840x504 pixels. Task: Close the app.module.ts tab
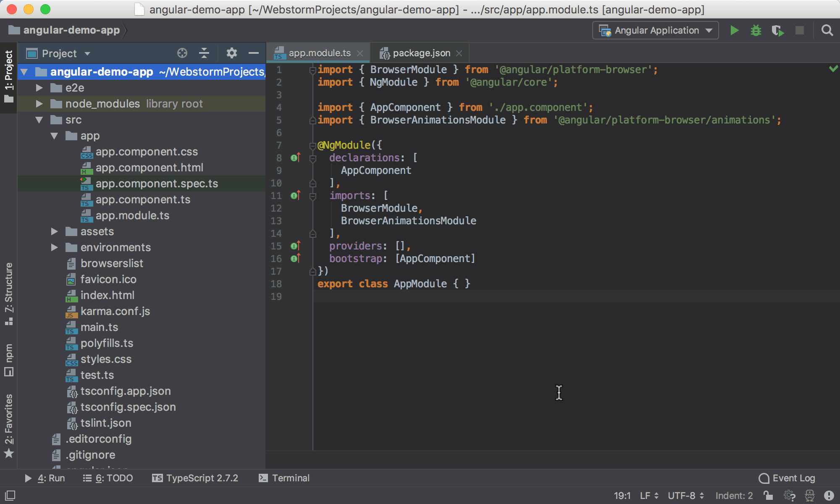(x=360, y=53)
